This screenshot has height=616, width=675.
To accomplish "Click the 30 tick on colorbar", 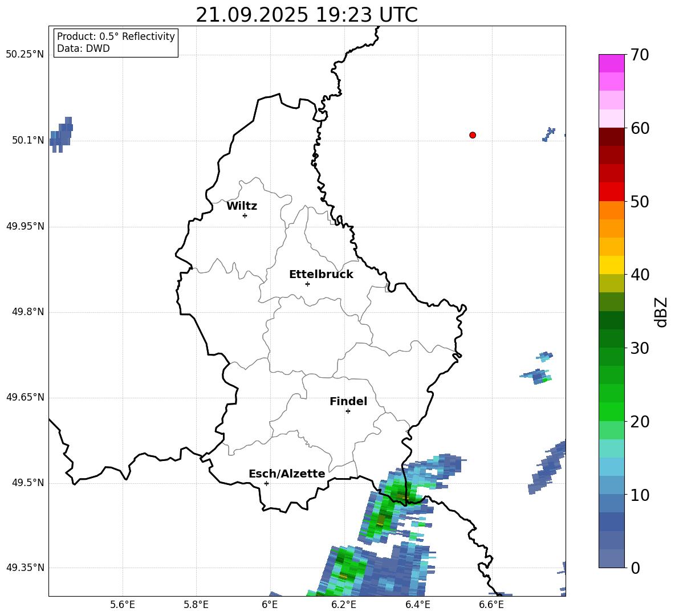I will tap(639, 348).
